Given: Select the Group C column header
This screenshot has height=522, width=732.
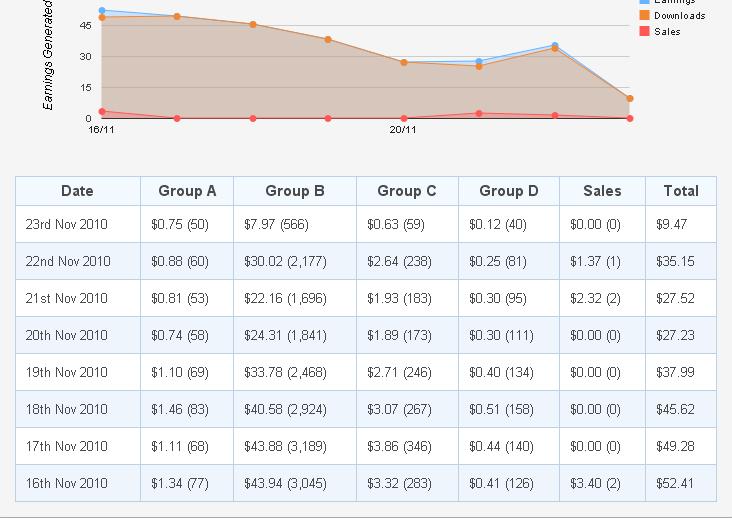Looking at the screenshot, I should [x=407, y=191].
